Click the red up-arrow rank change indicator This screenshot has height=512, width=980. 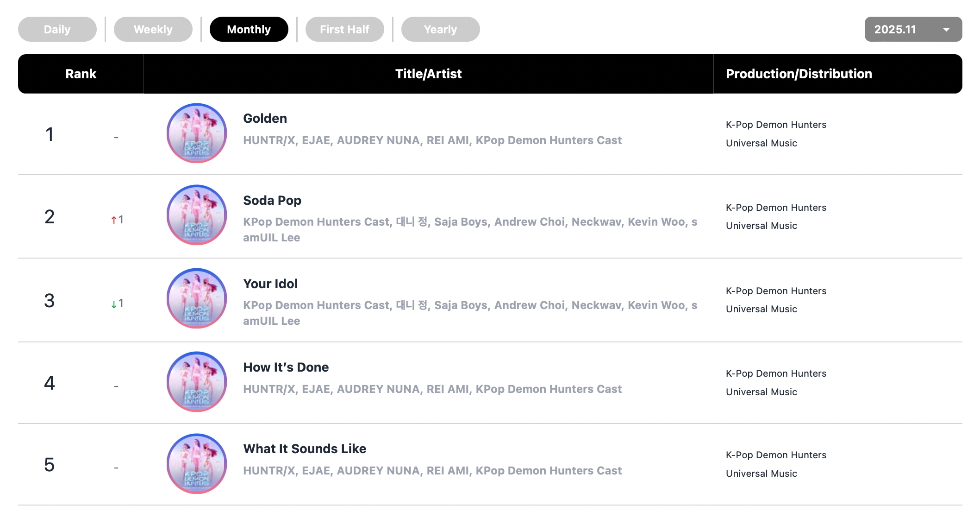coord(114,220)
